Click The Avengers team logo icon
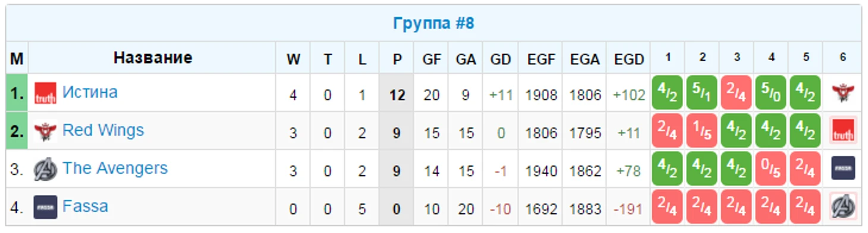The image size is (868, 233). click(x=45, y=169)
